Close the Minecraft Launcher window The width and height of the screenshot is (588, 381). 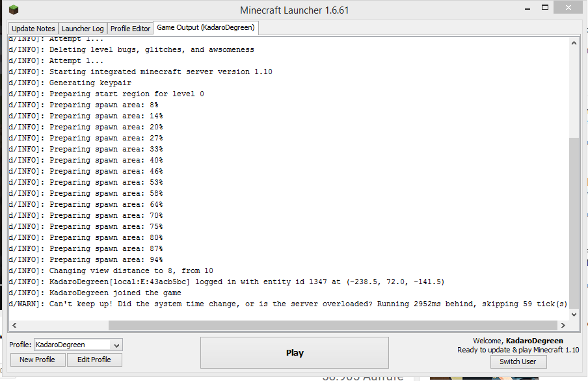click(x=568, y=8)
